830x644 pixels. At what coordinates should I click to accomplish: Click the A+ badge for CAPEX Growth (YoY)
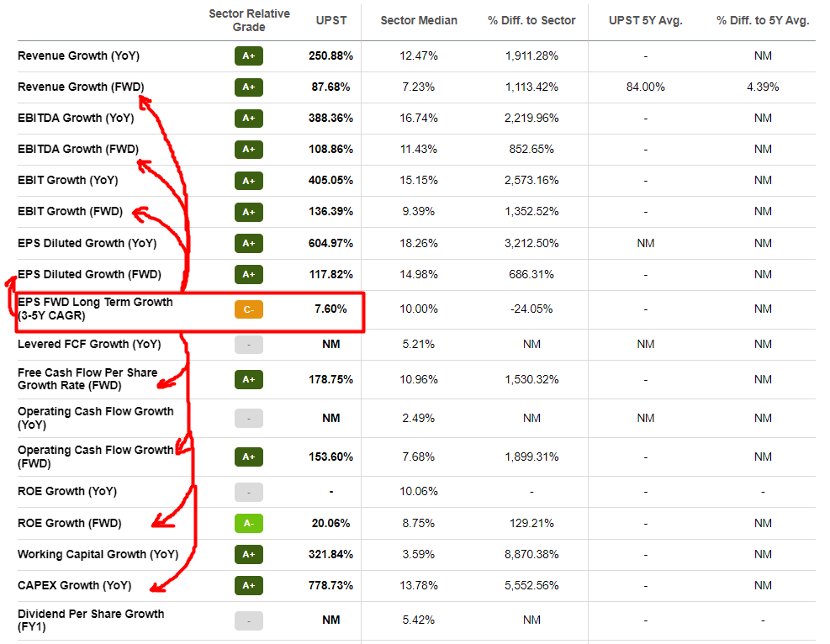pos(249,586)
